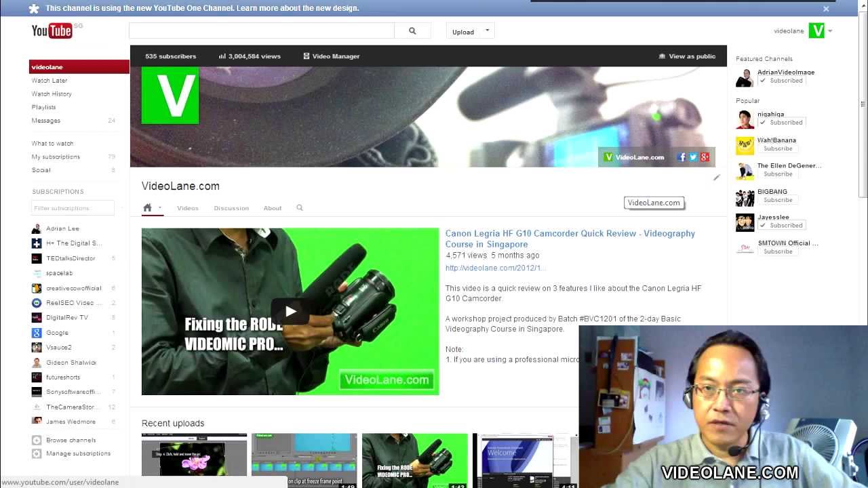Open Messages in sidebar

click(x=46, y=121)
